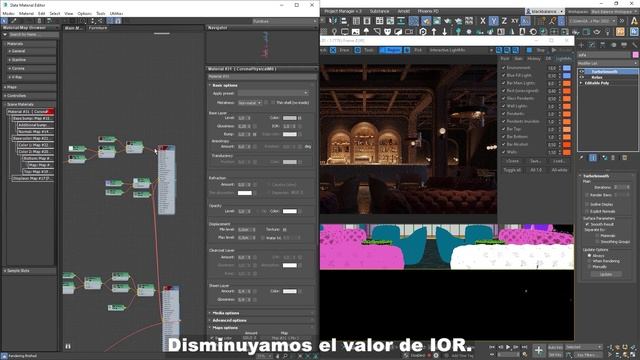
Task: Toggle TurboSmooth modifier eye visibility
Action: 582,71
